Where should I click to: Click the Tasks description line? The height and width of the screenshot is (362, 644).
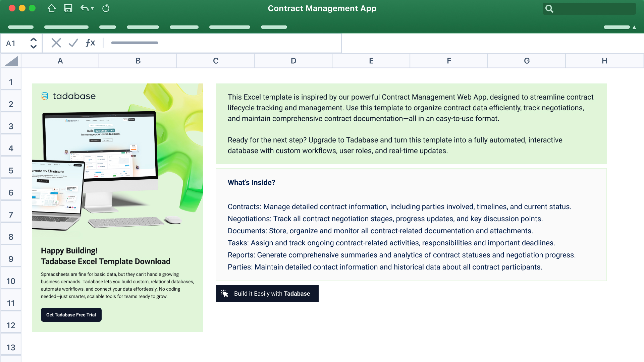[391, 243]
